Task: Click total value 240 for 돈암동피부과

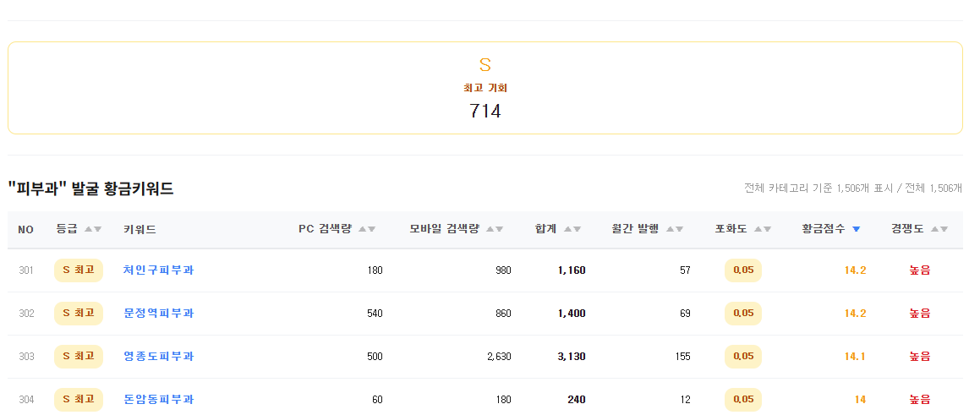Action: [577, 400]
